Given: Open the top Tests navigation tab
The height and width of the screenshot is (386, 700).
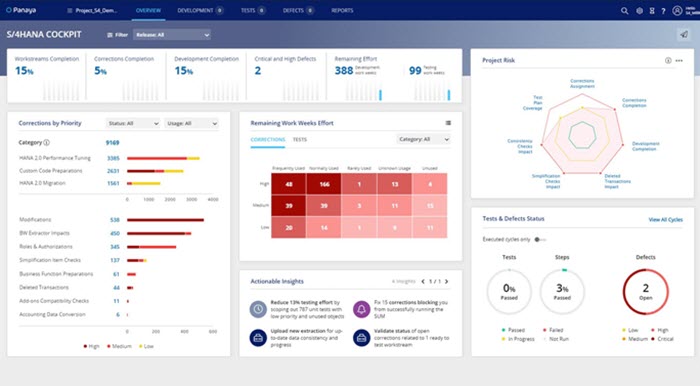Looking at the screenshot, I should 253,11.
